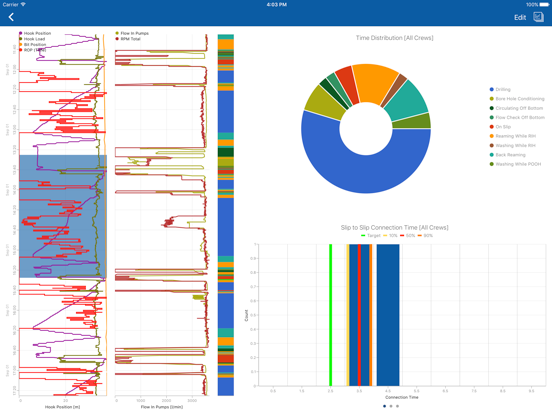Select 50% legend in connection chart

click(x=408, y=236)
